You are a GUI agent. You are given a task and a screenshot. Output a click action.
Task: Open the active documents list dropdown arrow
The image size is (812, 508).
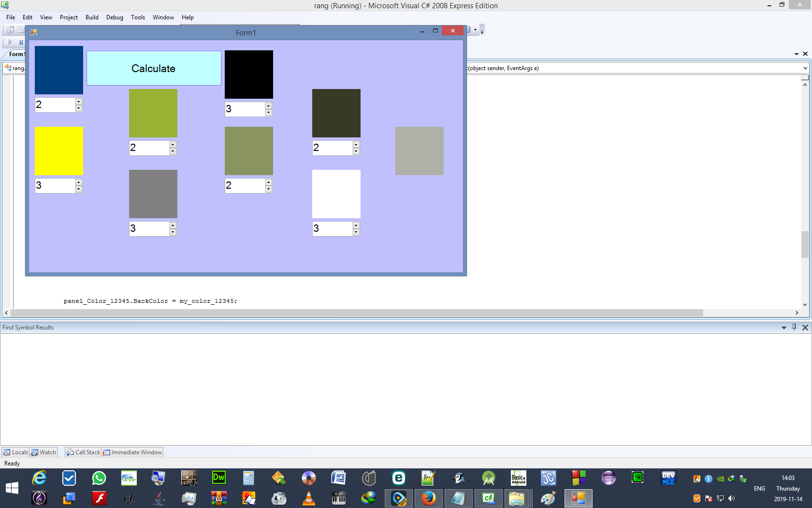pos(797,54)
